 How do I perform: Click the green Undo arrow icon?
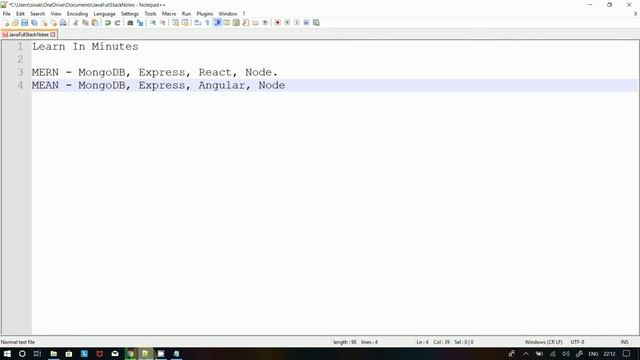click(x=108, y=22)
